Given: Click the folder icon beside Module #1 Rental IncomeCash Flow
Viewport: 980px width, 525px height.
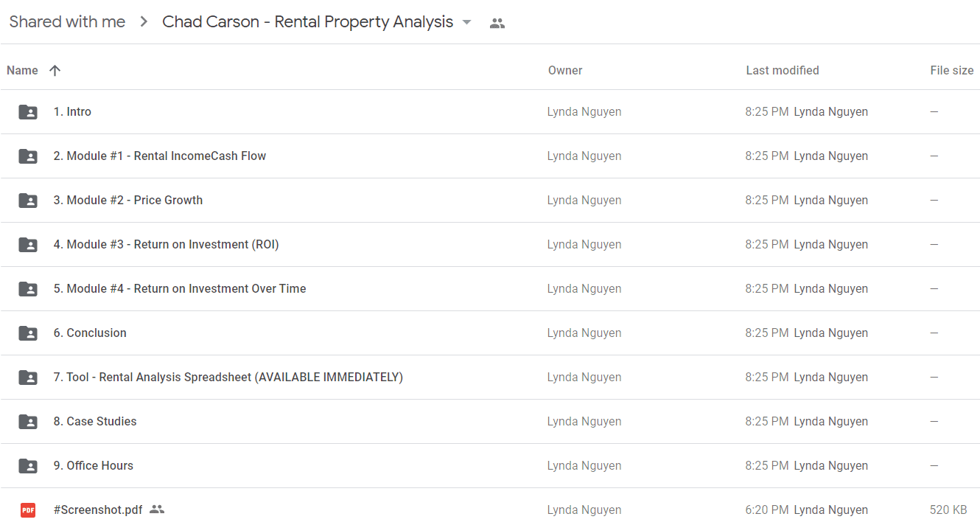Looking at the screenshot, I should [x=28, y=156].
